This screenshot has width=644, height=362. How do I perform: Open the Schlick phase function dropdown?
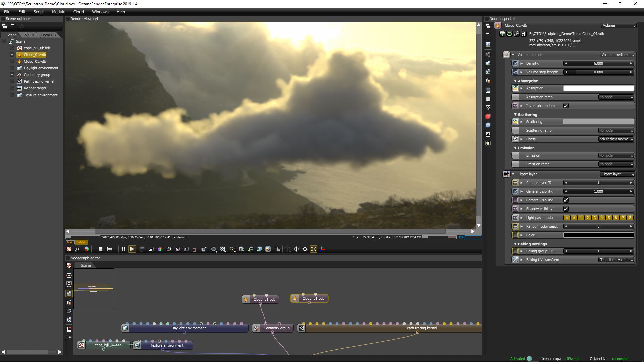tap(616, 139)
